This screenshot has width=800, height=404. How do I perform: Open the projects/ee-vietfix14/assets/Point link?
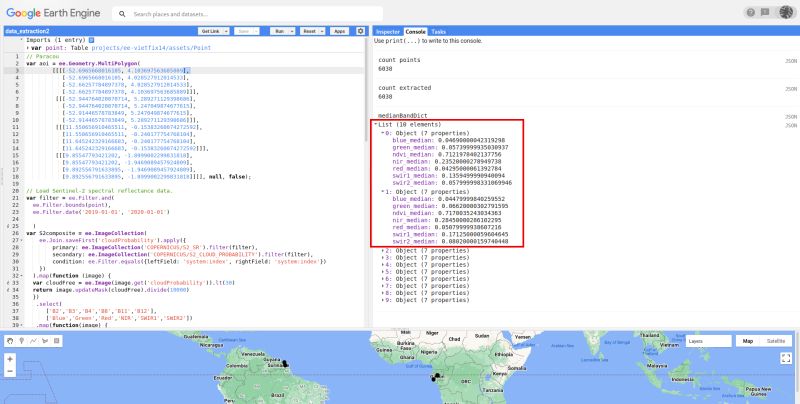point(151,48)
